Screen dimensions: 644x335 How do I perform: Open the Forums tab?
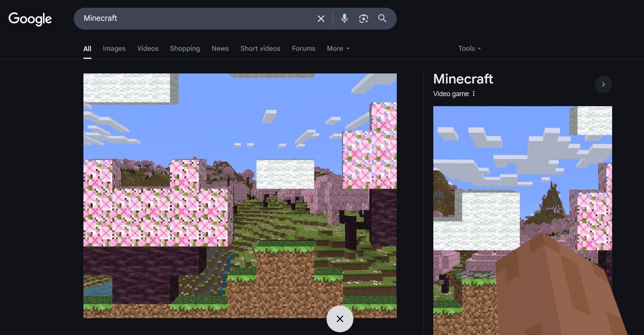(303, 48)
